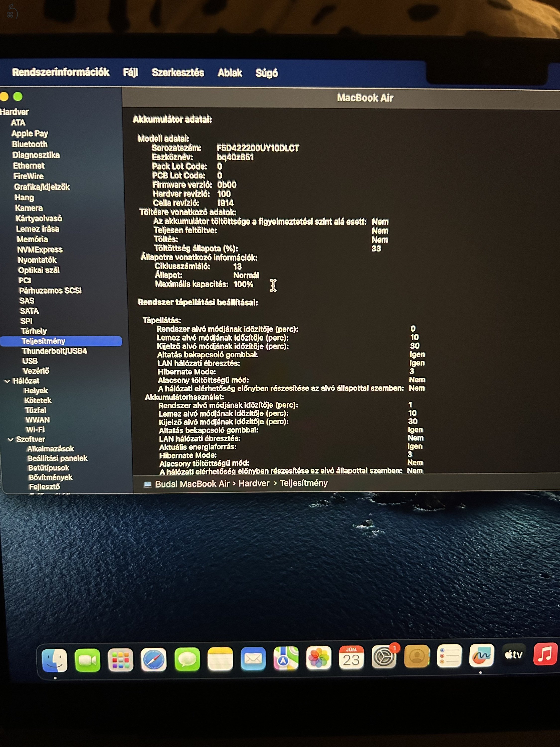
Task: Select Grafika/kijelzők in the sidebar
Action: click(x=42, y=187)
